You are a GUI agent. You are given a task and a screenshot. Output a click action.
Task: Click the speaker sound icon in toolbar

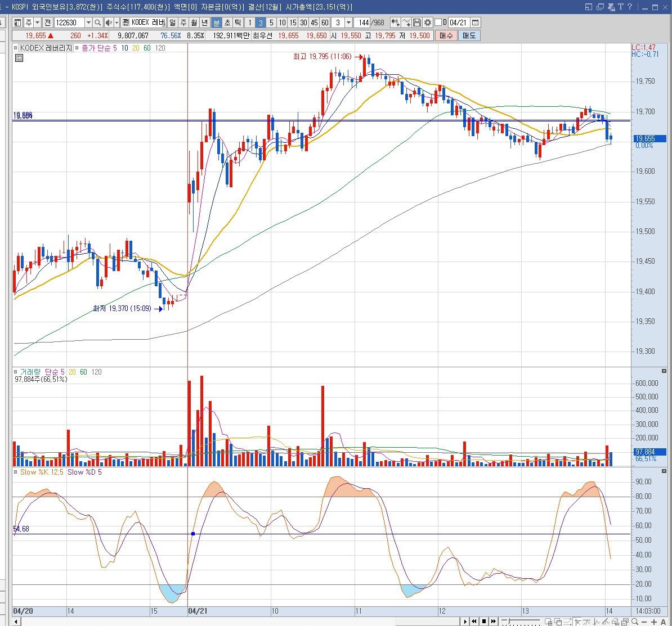point(108,22)
